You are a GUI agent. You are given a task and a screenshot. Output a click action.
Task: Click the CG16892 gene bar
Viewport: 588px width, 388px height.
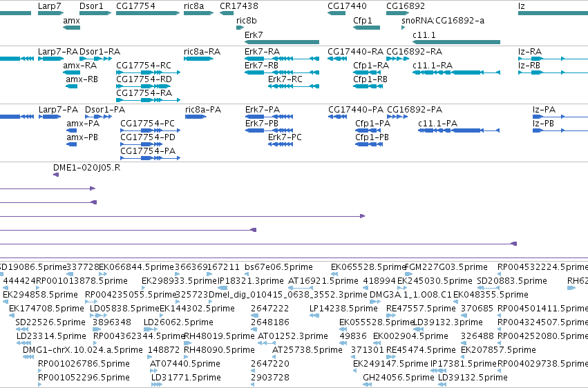tap(397, 13)
